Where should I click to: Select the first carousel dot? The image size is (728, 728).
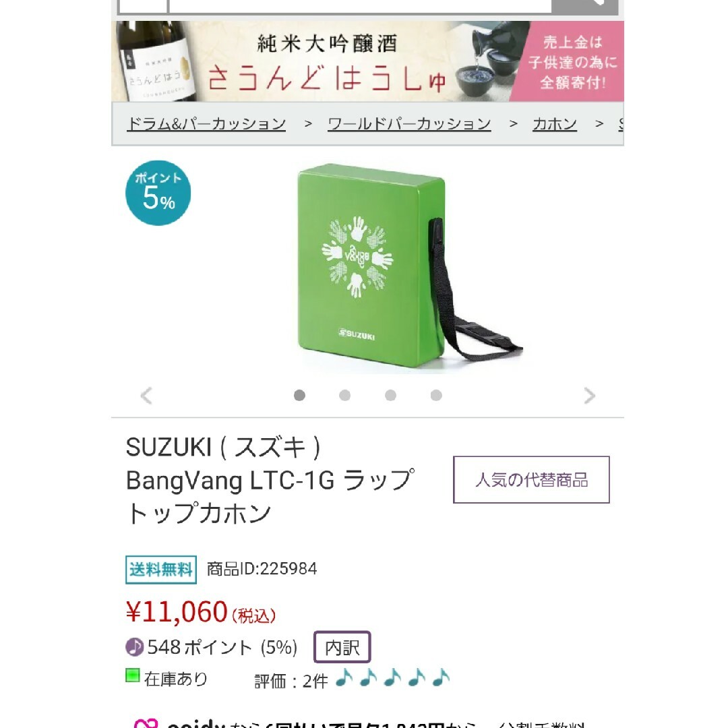[299, 395]
